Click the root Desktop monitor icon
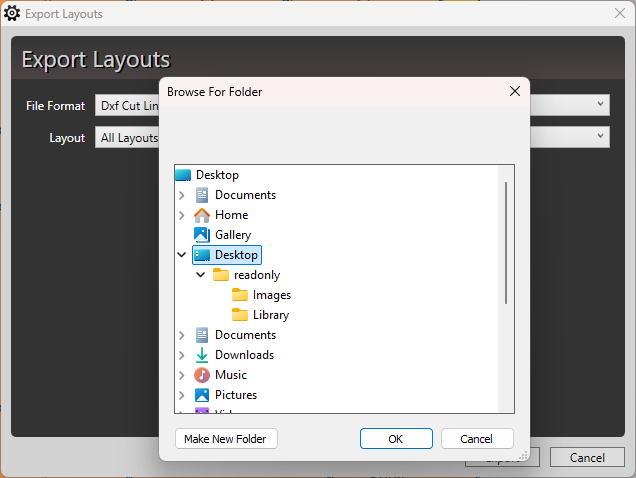Viewport: 636px width, 478px height. pos(183,175)
